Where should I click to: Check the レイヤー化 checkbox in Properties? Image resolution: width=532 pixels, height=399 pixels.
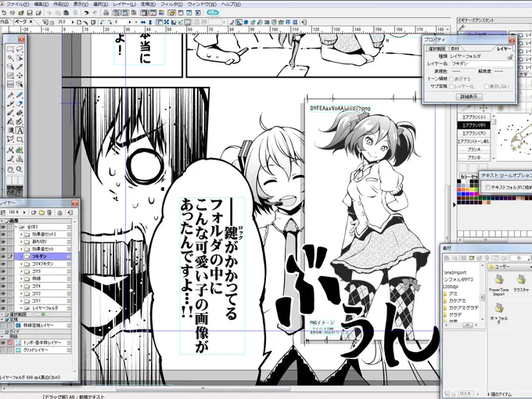tap(451, 87)
